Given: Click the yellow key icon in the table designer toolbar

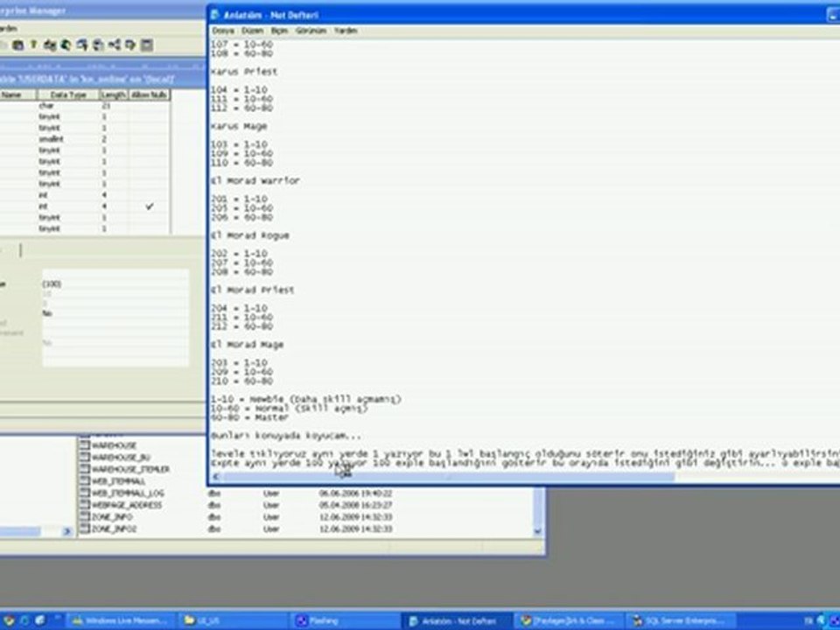Looking at the screenshot, I should (x=34, y=45).
